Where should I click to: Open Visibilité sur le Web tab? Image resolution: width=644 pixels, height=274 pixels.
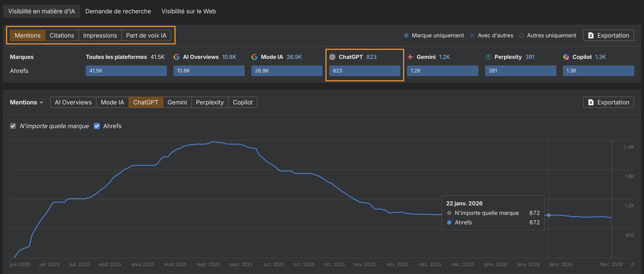tap(188, 11)
